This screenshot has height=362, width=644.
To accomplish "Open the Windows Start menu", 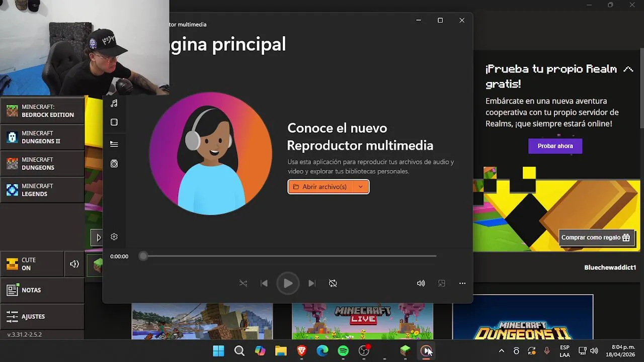I will (218, 351).
